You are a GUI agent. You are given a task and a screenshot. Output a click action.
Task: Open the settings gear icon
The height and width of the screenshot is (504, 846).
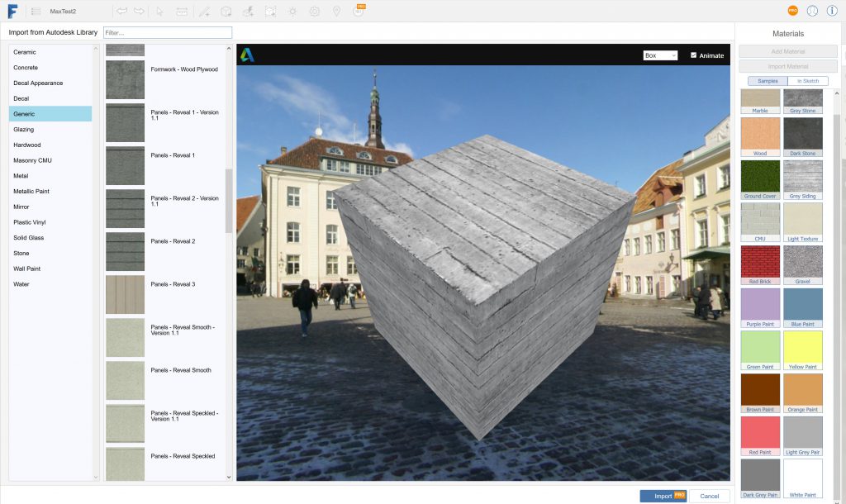coord(315,12)
